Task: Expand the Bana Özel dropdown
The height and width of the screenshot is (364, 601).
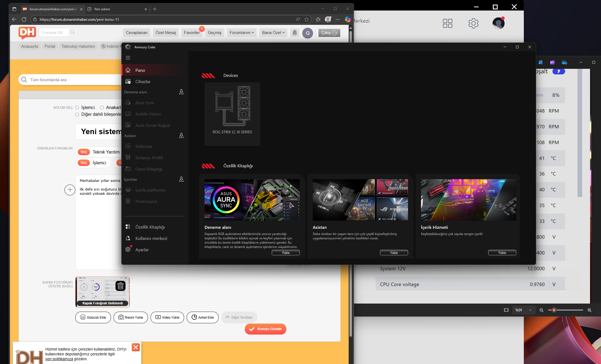Action: tap(273, 33)
